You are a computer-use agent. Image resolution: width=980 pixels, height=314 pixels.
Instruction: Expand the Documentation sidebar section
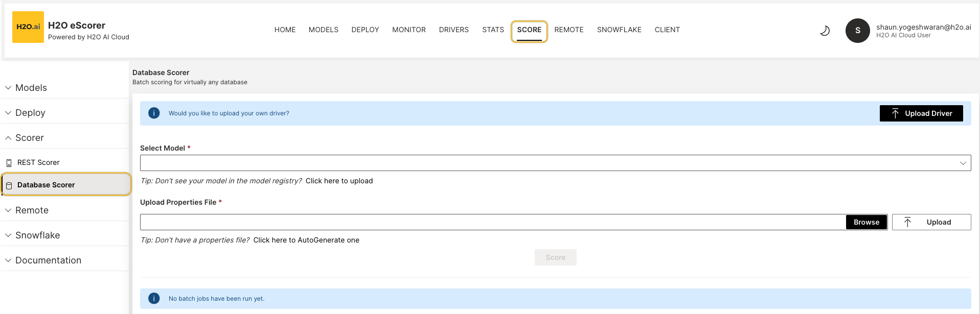click(x=48, y=260)
